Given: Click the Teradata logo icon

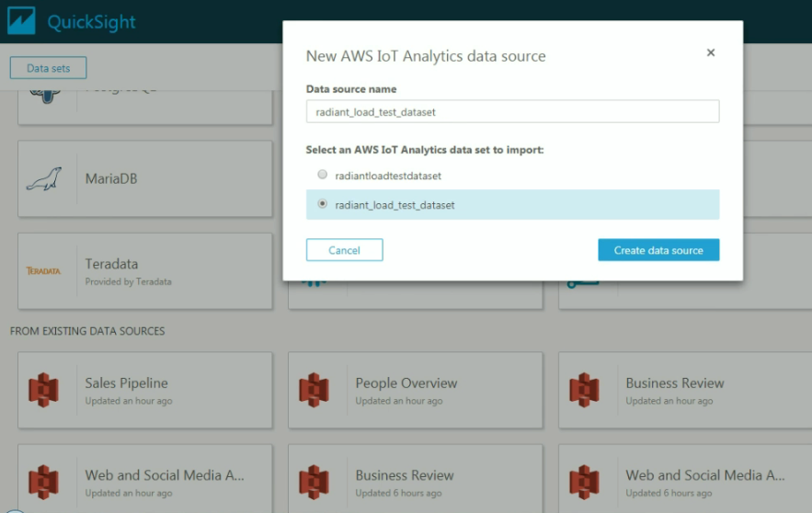Looking at the screenshot, I should (x=43, y=271).
